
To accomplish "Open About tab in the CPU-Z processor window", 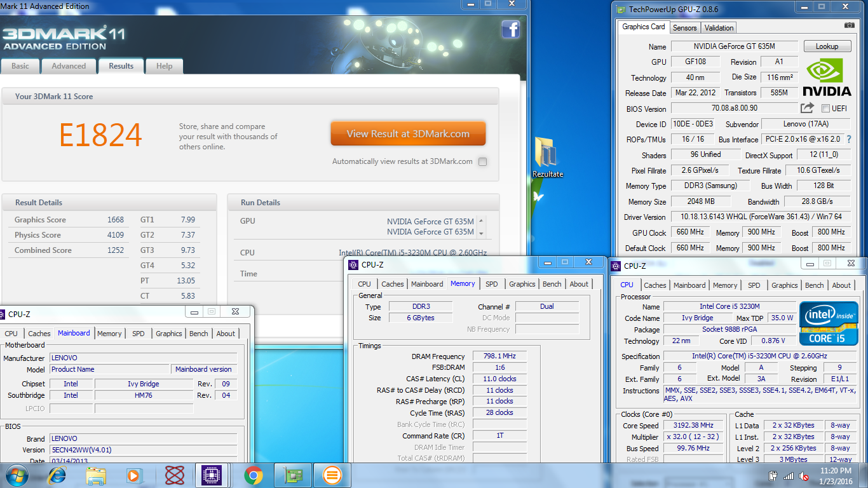I will coord(841,285).
